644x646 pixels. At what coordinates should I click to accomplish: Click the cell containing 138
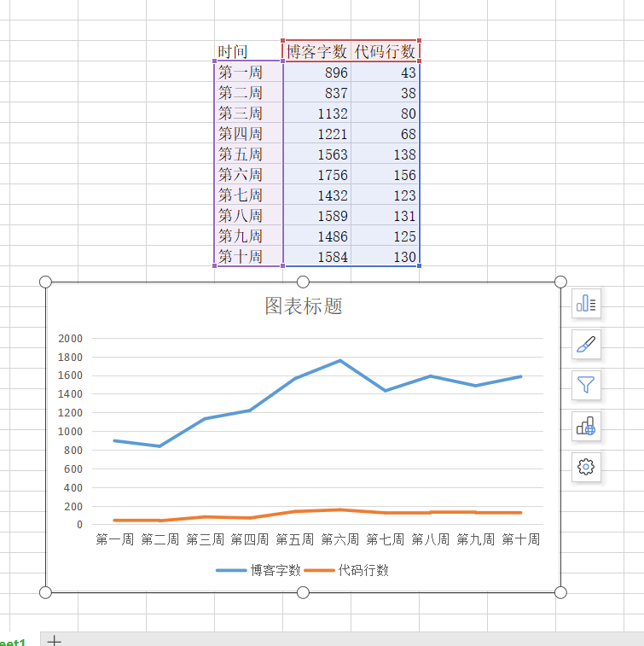[x=385, y=154]
